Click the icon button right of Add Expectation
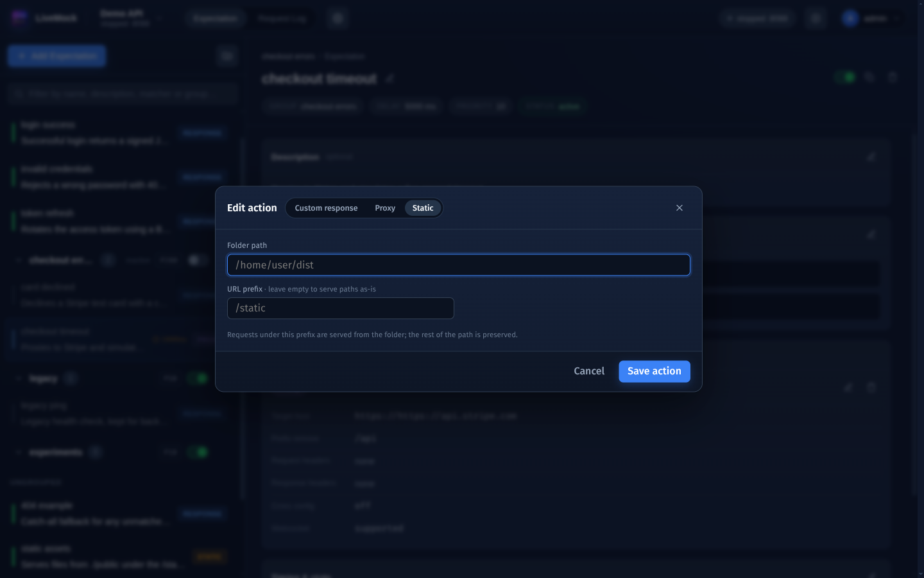924x578 pixels. coord(227,56)
